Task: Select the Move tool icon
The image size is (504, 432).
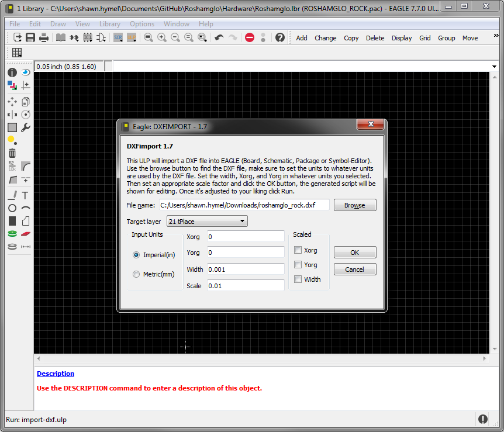Action: pyautogui.click(x=12, y=102)
